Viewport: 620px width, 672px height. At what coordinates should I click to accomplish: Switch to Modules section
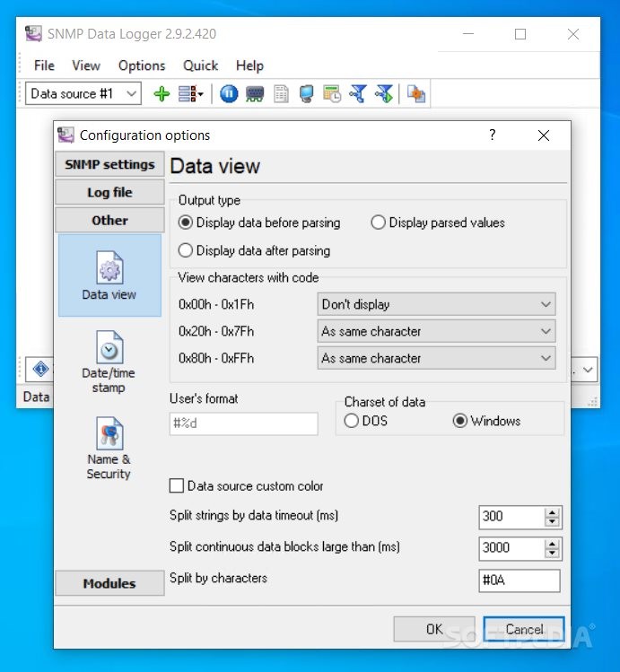coord(109,583)
